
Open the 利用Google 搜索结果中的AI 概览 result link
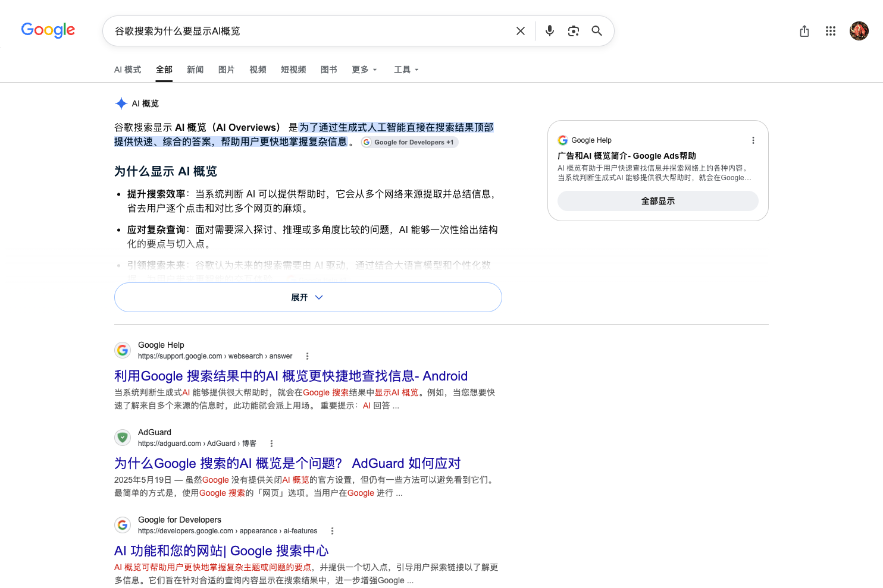point(291,376)
